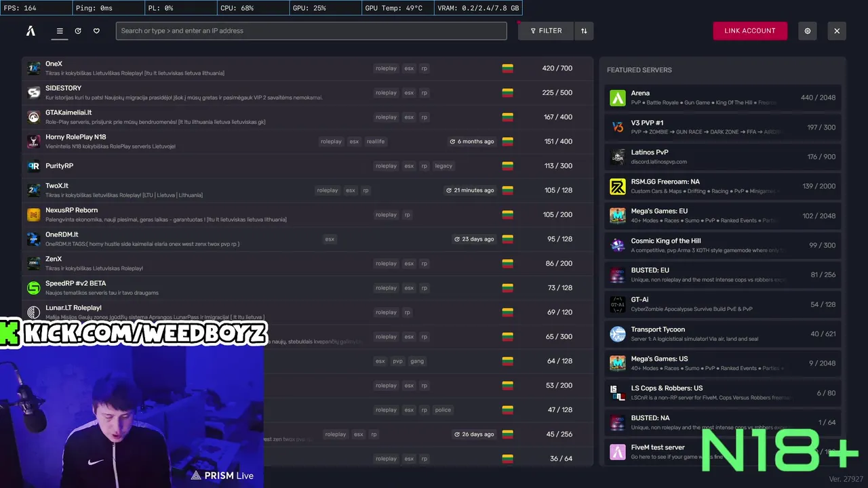Click the Cosmic King of the Hill icon
This screenshot has height=488, width=868.
pos(618,245)
